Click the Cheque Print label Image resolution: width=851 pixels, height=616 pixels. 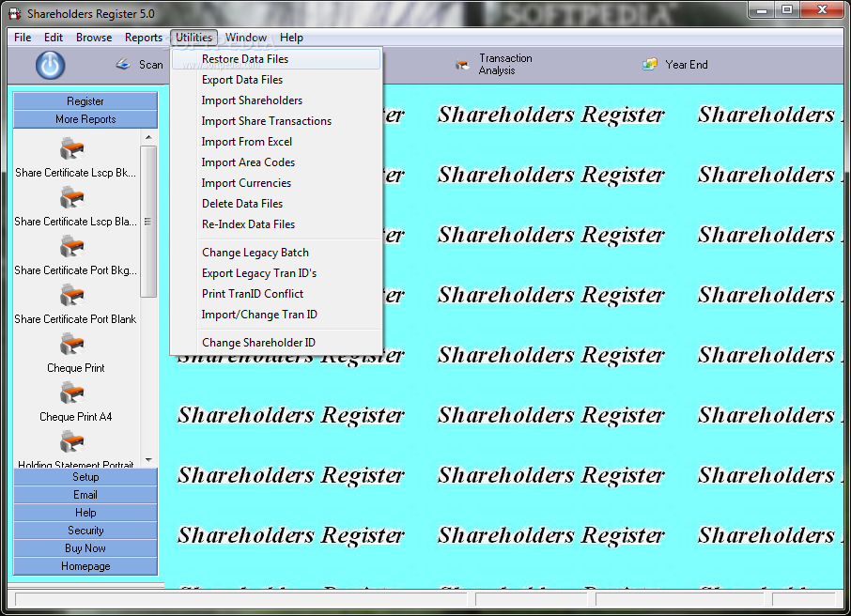click(76, 368)
